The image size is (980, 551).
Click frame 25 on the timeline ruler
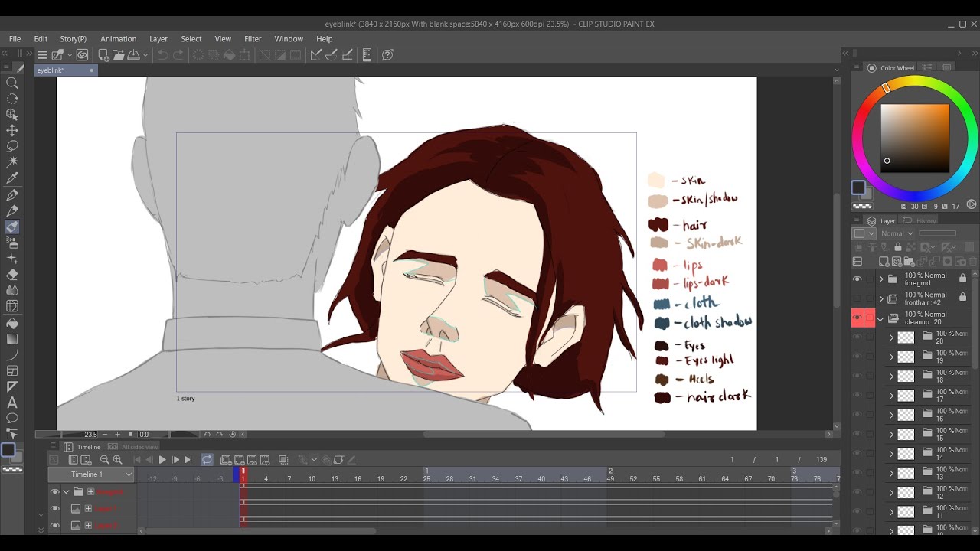tap(426, 479)
